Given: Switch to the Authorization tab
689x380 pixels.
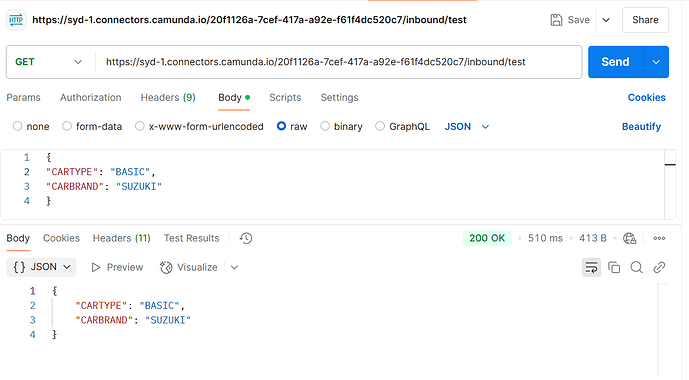Looking at the screenshot, I should point(91,98).
